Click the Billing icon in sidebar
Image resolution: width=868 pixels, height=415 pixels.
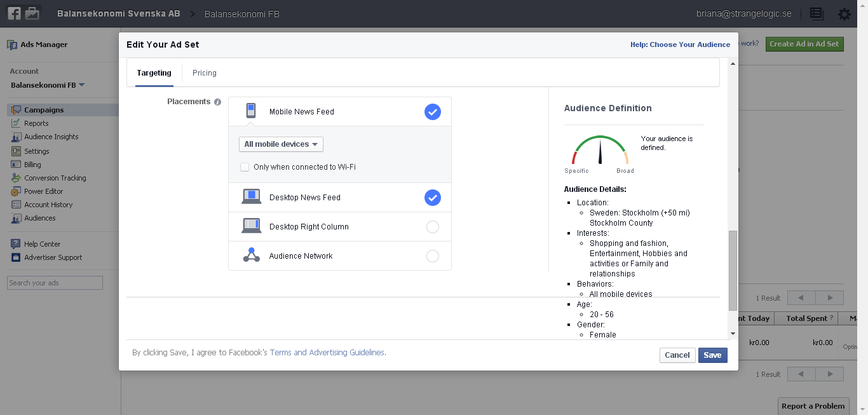[x=17, y=165]
